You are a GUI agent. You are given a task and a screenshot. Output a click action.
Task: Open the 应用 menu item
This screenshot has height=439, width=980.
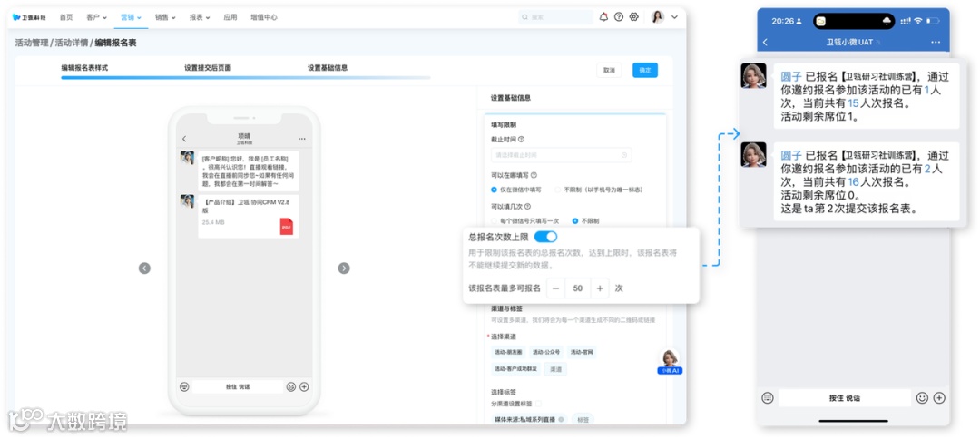(230, 17)
